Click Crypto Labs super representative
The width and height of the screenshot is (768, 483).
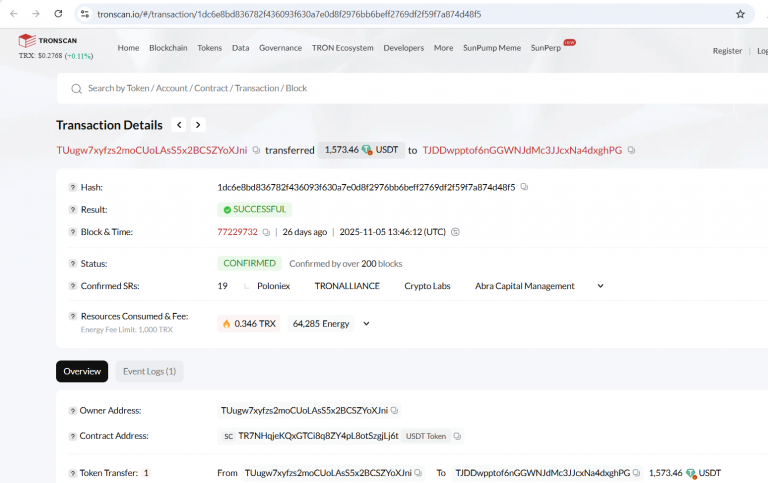[427, 286]
